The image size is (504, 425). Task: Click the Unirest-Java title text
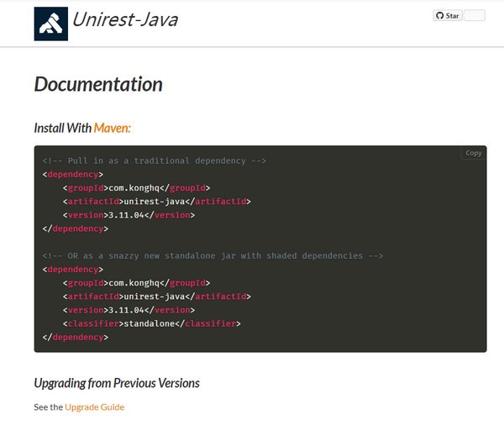pyautogui.click(x=124, y=20)
